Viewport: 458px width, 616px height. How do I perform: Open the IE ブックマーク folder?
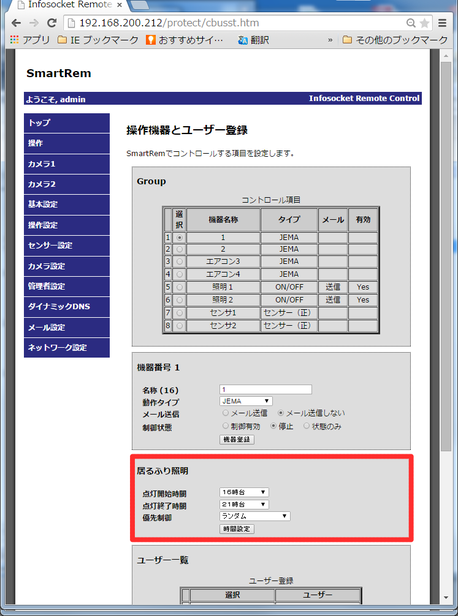98,40
